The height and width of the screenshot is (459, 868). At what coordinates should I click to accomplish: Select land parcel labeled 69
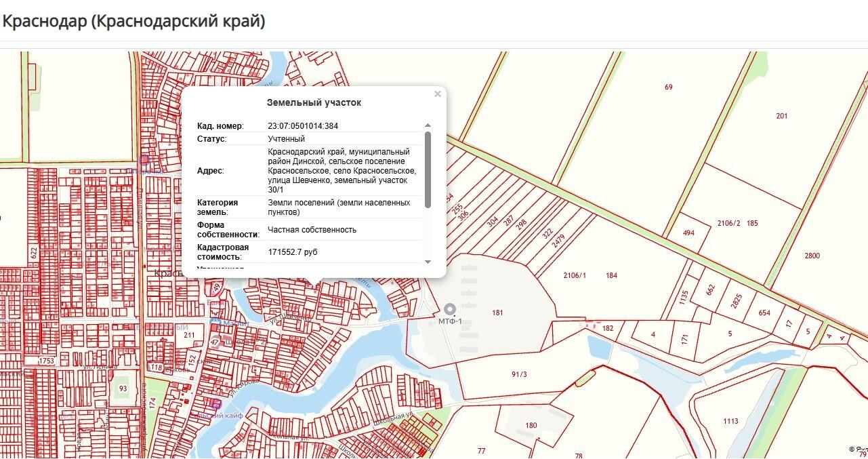(669, 87)
